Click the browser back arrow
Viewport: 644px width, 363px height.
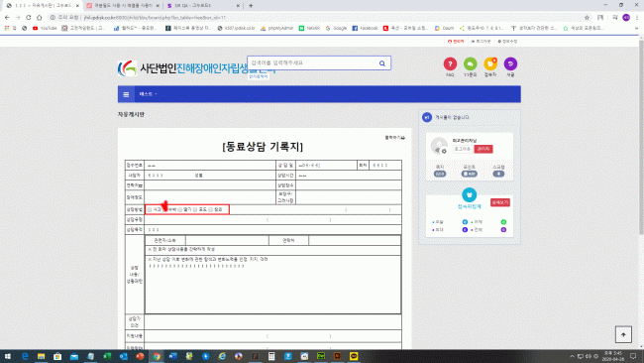click(7, 17)
